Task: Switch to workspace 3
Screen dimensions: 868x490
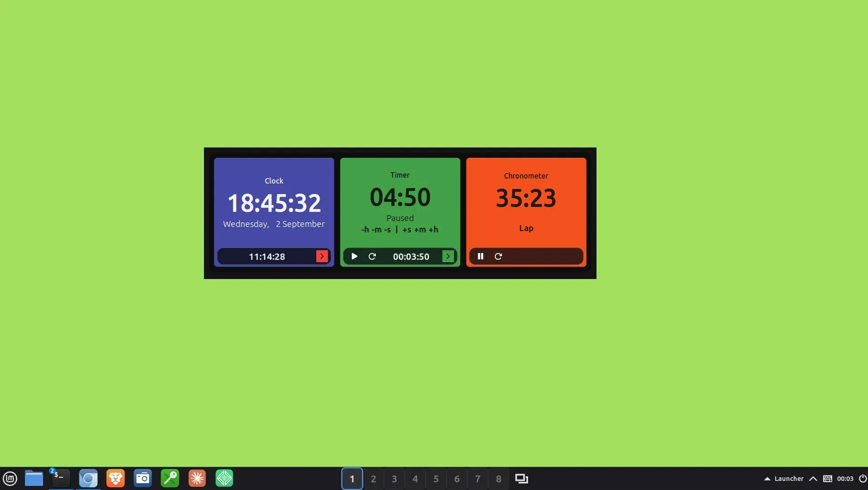Action: click(x=394, y=479)
